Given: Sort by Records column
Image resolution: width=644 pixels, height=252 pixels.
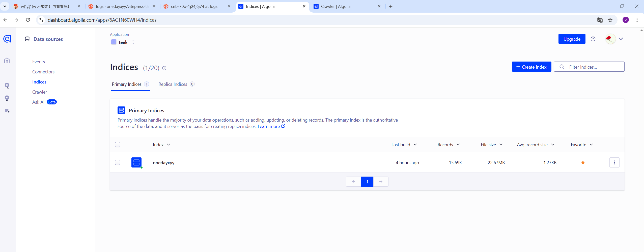Looking at the screenshot, I should point(449,145).
